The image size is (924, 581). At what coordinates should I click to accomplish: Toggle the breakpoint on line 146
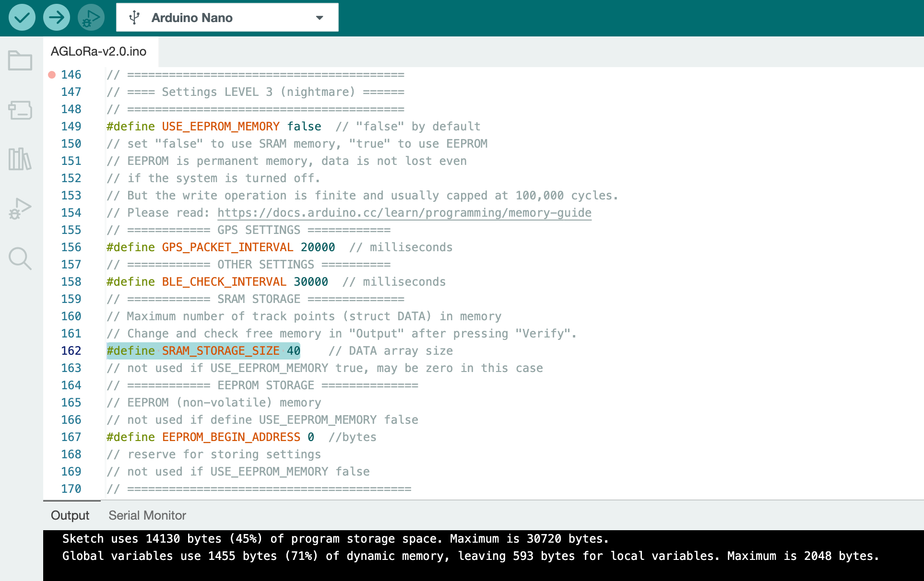point(52,74)
